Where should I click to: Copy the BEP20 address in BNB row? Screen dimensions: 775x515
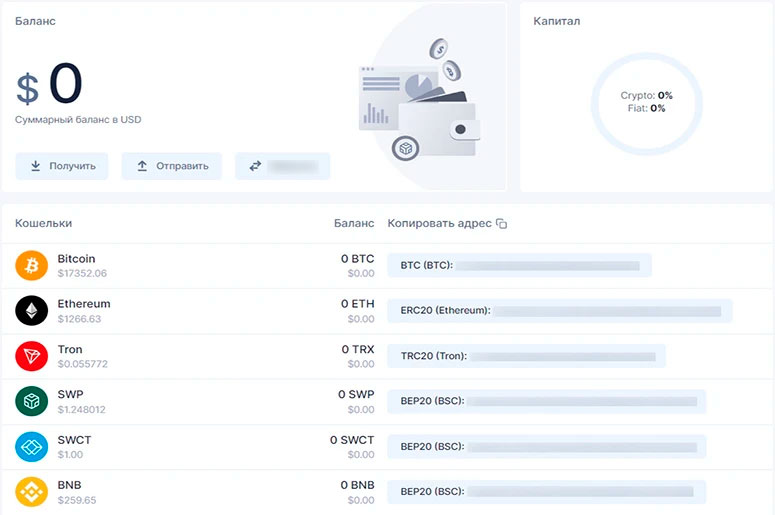click(546, 491)
